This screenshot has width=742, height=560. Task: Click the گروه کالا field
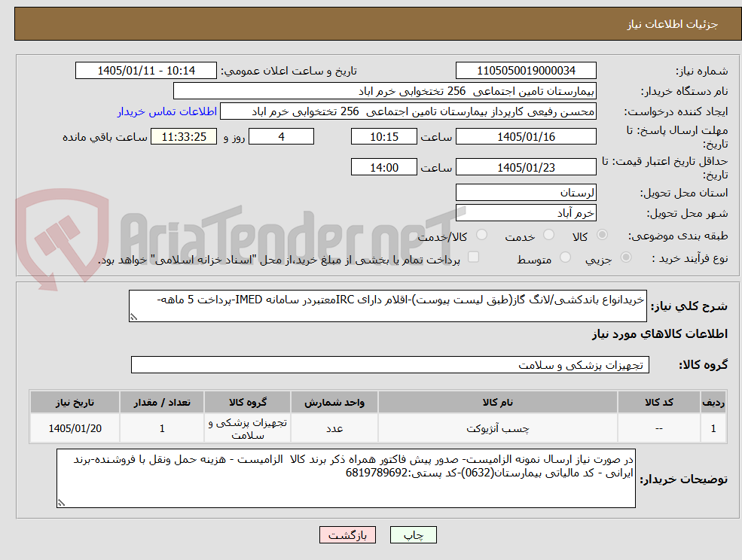click(390, 364)
